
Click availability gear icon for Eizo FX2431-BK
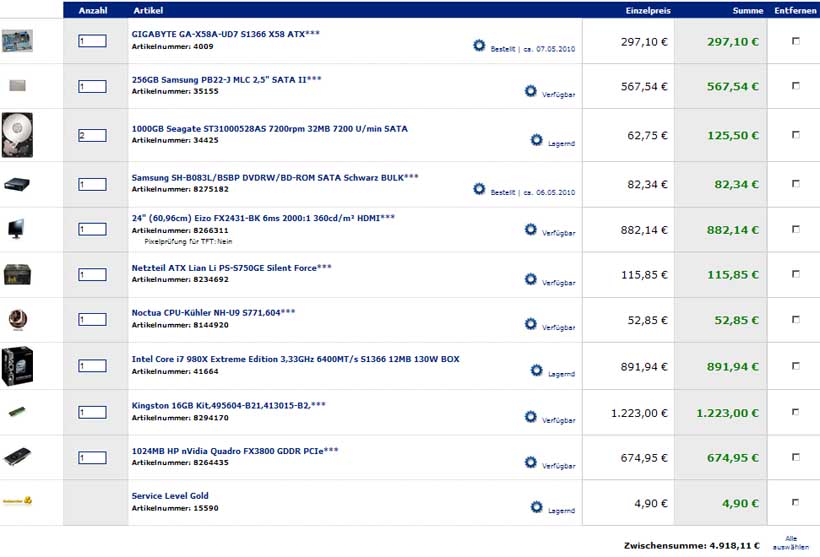(x=530, y=230)
